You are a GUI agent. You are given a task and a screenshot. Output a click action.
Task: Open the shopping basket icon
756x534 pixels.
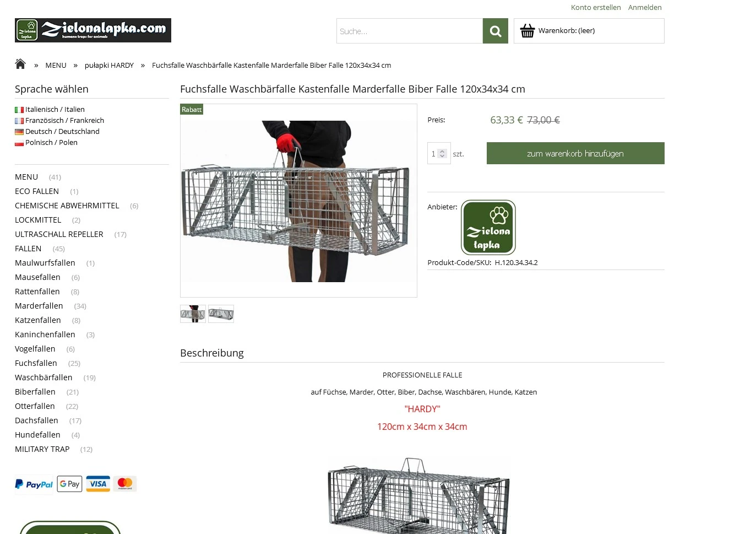point(527,31)
